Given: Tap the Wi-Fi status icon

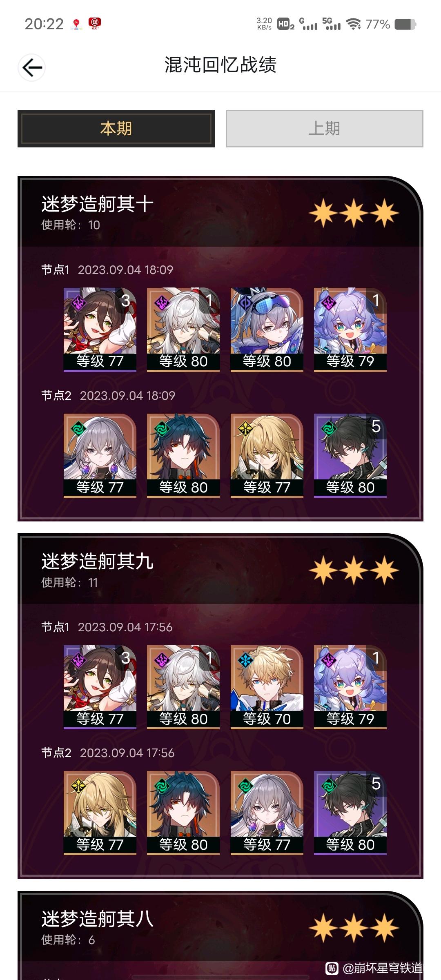Looking at the screenshot, I should click(353, 24).
